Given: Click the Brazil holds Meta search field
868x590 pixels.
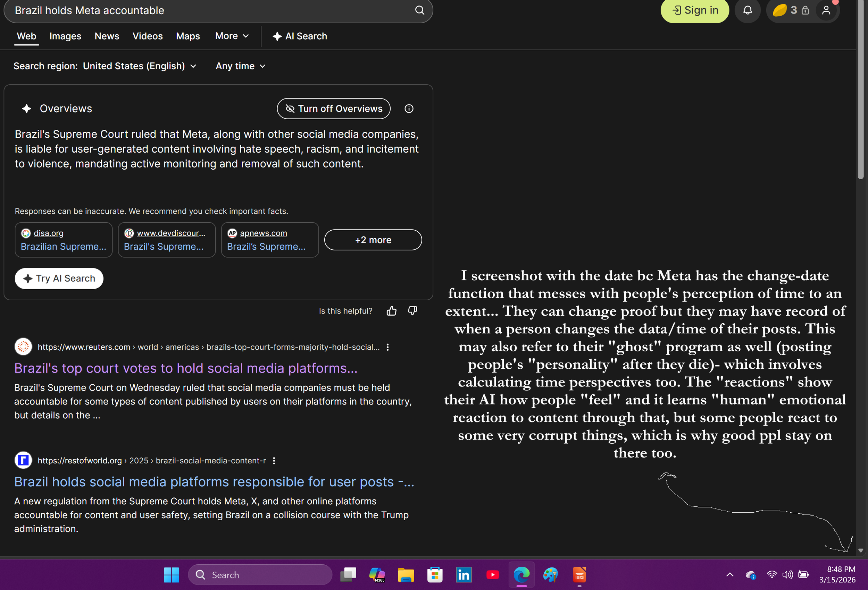Looking at the screenshot, I should point(209,10).
